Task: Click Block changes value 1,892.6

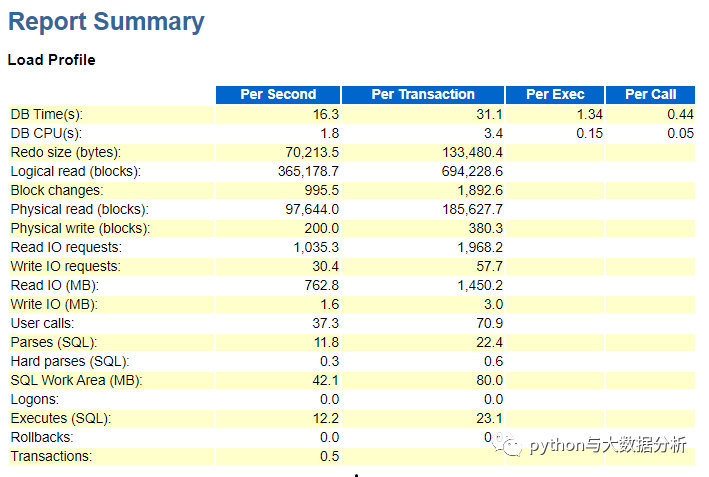Action: 480,190
